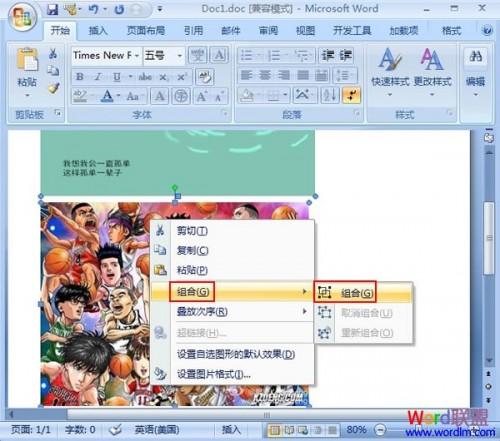Click the clear formatting icon

[x=204, y=77]
